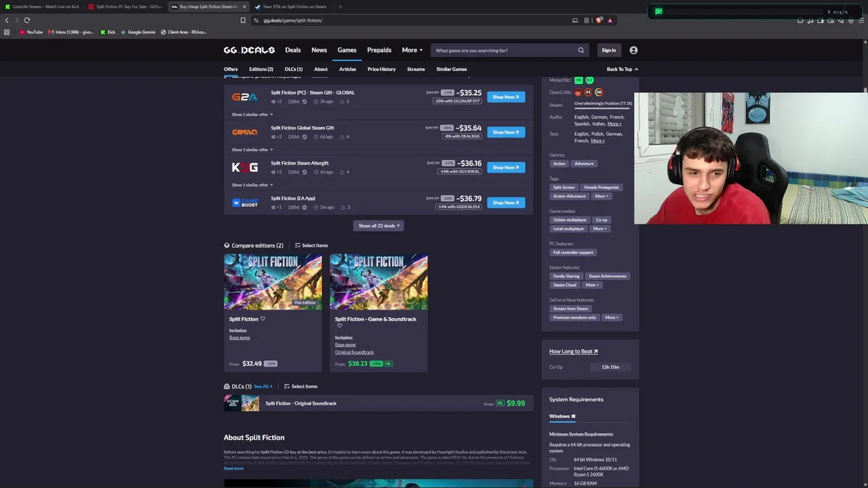Expand Show 1 similar offer under Gamivo

pos(252,150)
